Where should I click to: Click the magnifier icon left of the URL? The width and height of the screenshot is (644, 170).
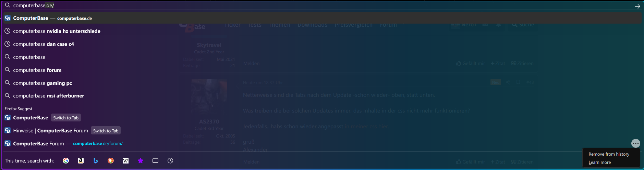click(x=7, y=5)
